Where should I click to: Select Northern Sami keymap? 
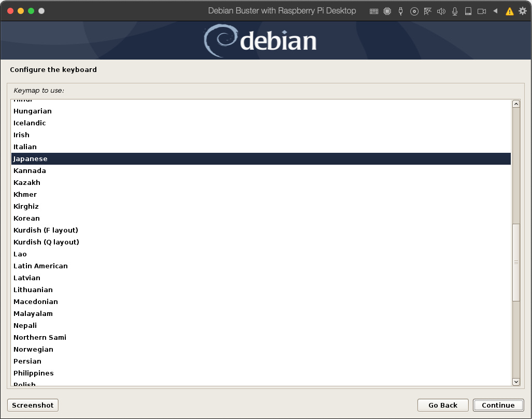261,337
